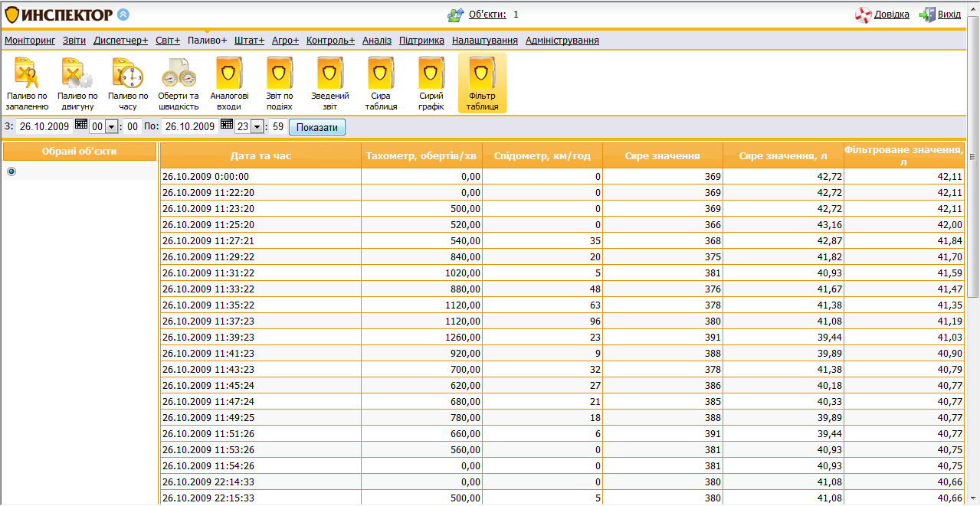Open Оберти та швидкість report
Image resolution: width=980 pixels, height=506 pixels.
pos(179,84)
